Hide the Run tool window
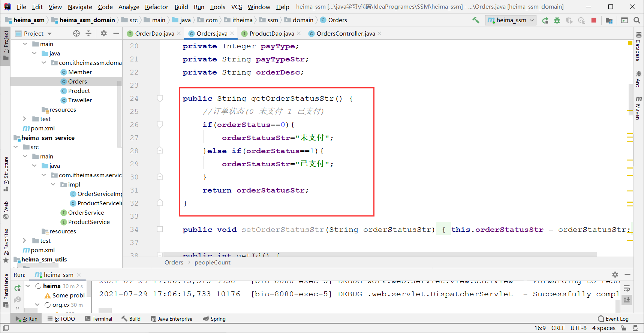644x333 pixels. pos(628,275)
